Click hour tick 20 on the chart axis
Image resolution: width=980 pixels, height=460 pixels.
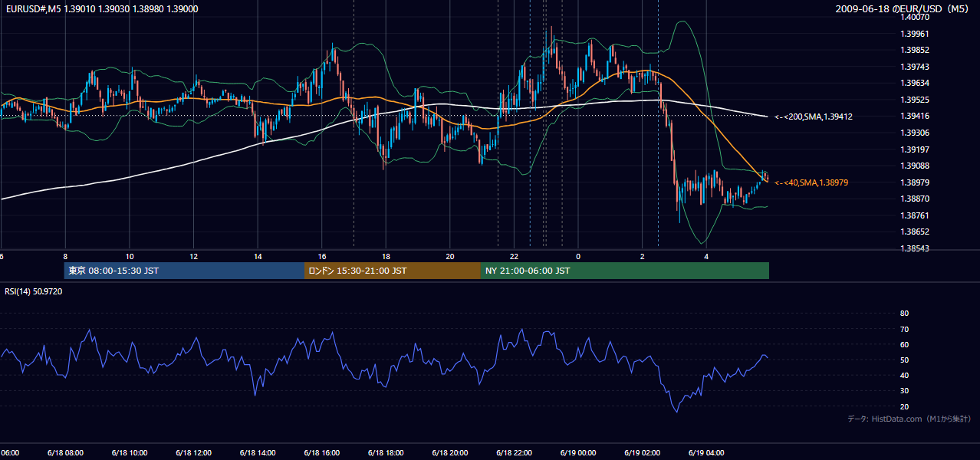[450, 256]
